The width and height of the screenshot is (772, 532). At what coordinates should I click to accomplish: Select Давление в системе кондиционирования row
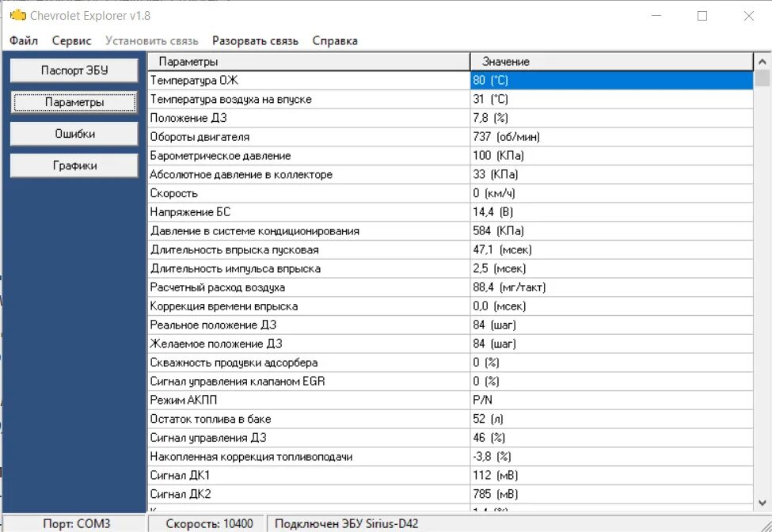click(451, 230)
